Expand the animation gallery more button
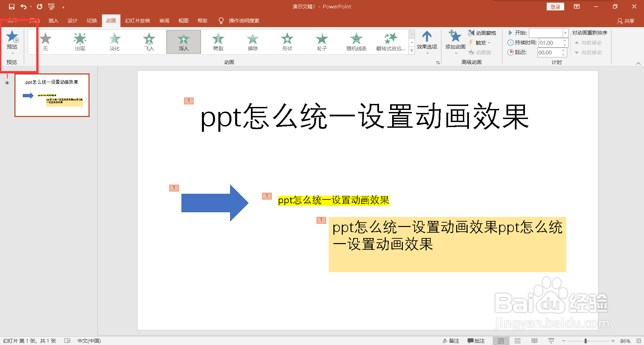The height and width of the screenshot is (345, 644). 412,51
